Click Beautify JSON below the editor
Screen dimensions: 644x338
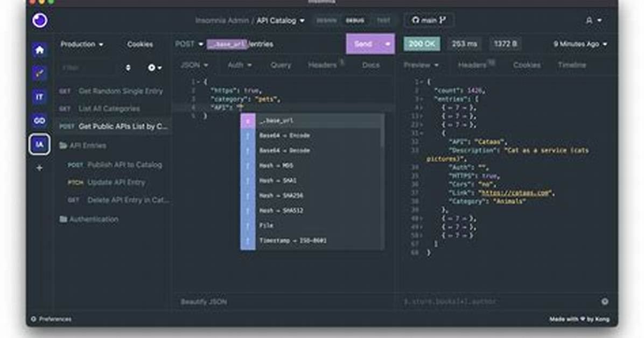pyautogui.click(x=204, y=302)
